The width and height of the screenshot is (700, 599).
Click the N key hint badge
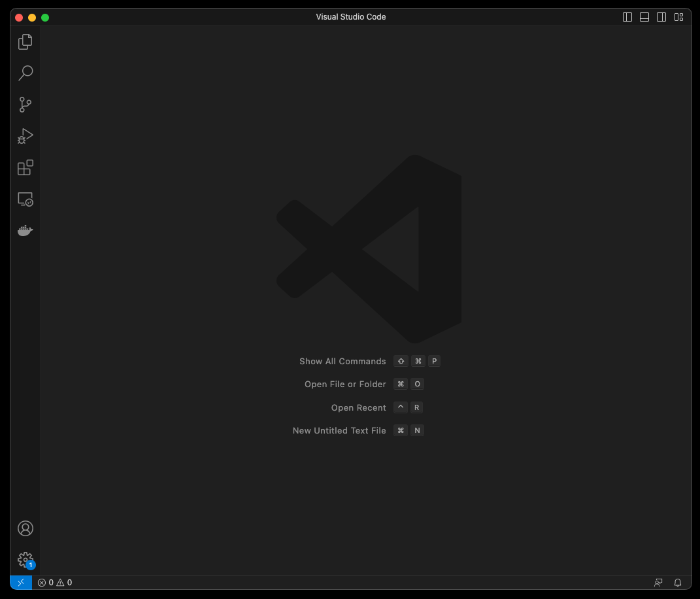click(x=417, y=430)
